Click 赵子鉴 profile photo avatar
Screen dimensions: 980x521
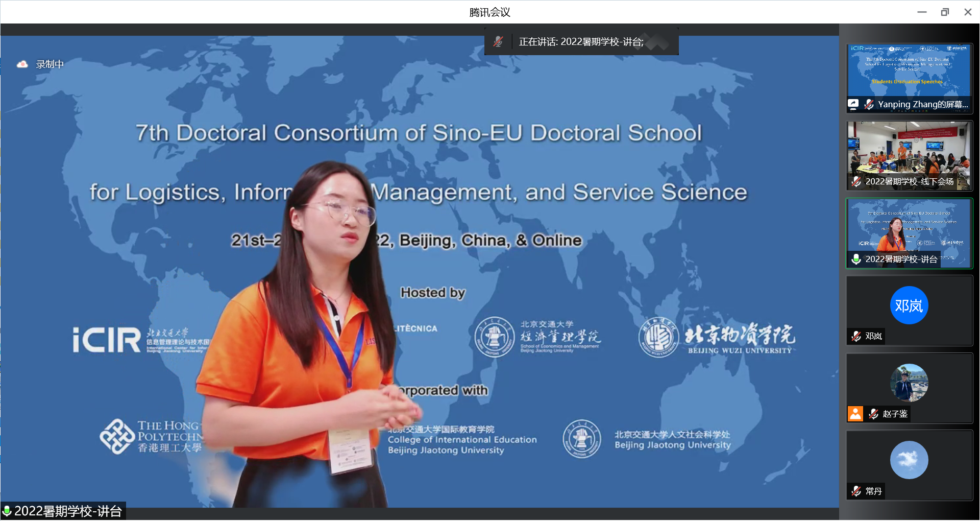909,383
